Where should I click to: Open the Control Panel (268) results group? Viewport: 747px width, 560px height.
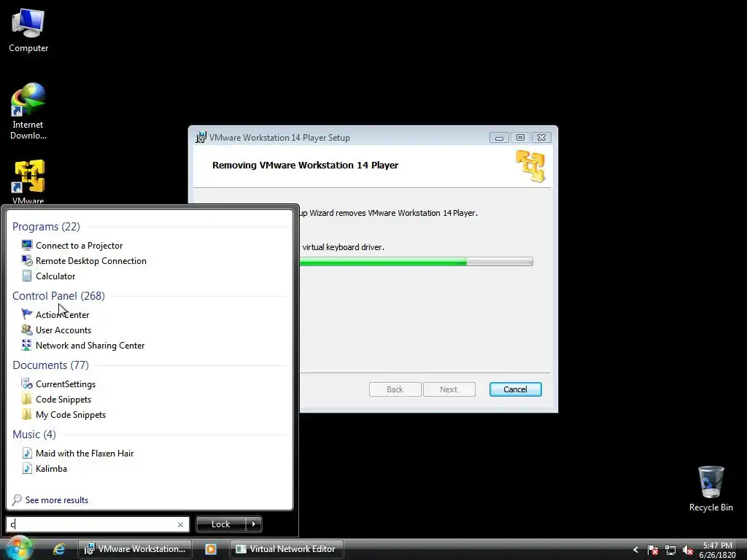58,296
